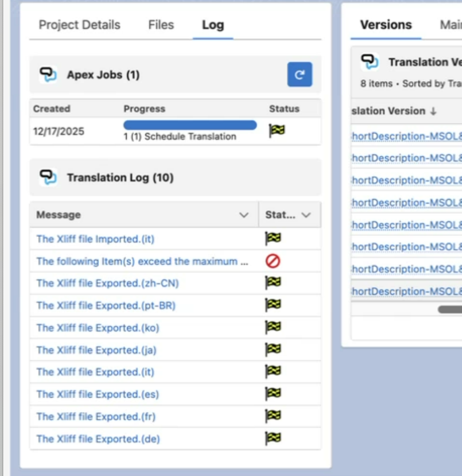Select the Versions tab
This screenshot has height=476, width=462.
pyautogui.click(x=386, y=25)
